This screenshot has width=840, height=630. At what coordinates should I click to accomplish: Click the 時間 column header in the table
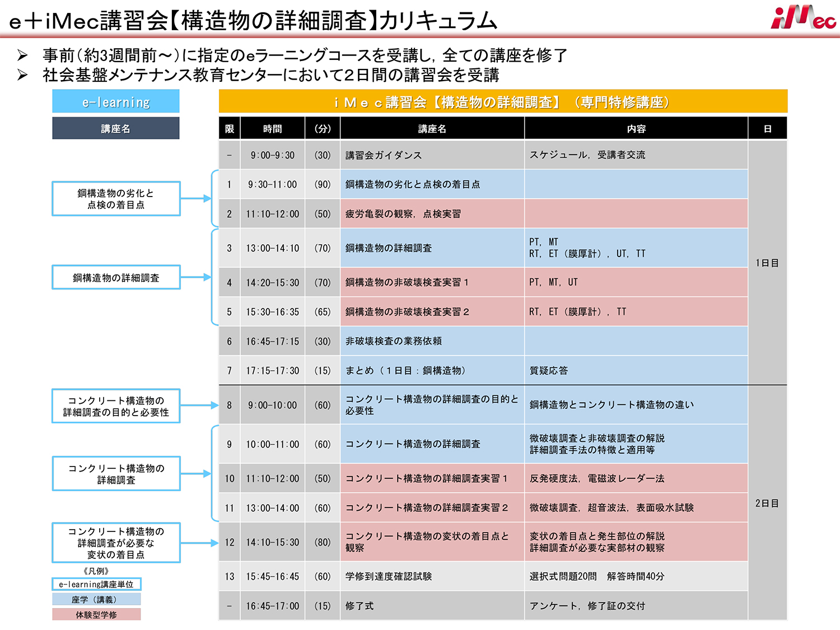click(x=273, y=129)
